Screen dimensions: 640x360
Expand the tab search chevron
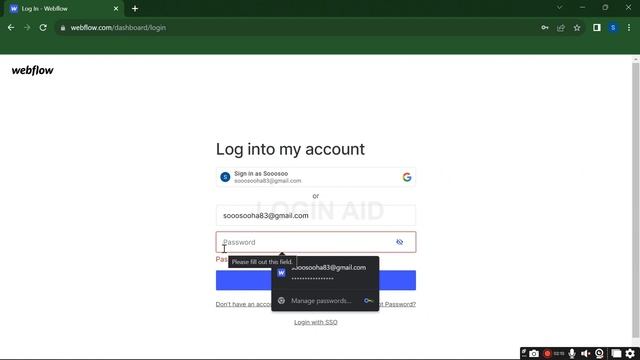(x=560, y=7)
